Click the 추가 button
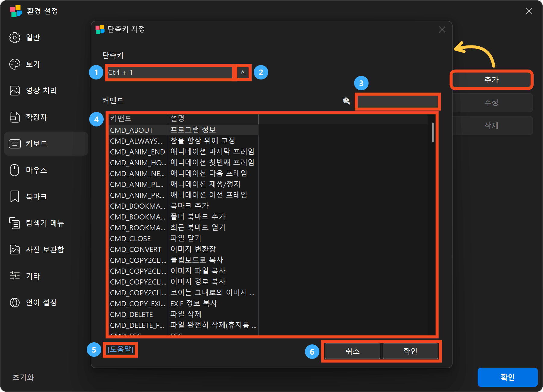 (x=491, y=80)
